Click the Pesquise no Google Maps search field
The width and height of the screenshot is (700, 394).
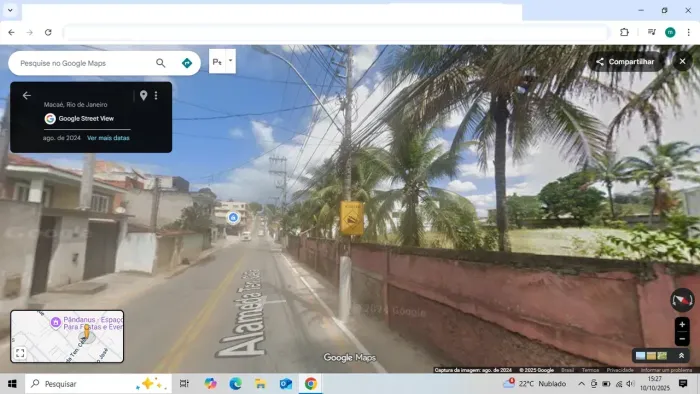tap(85, 63)
